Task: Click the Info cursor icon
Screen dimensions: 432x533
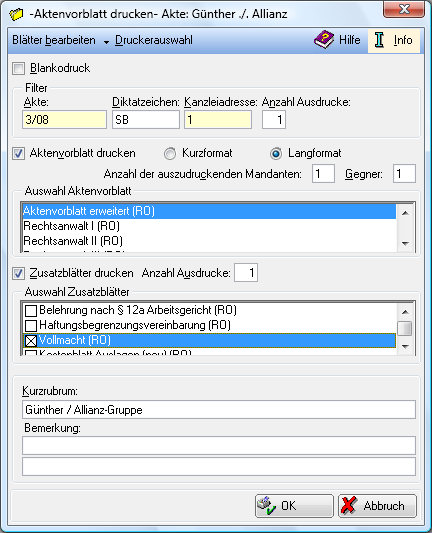Action: [379, 40]
